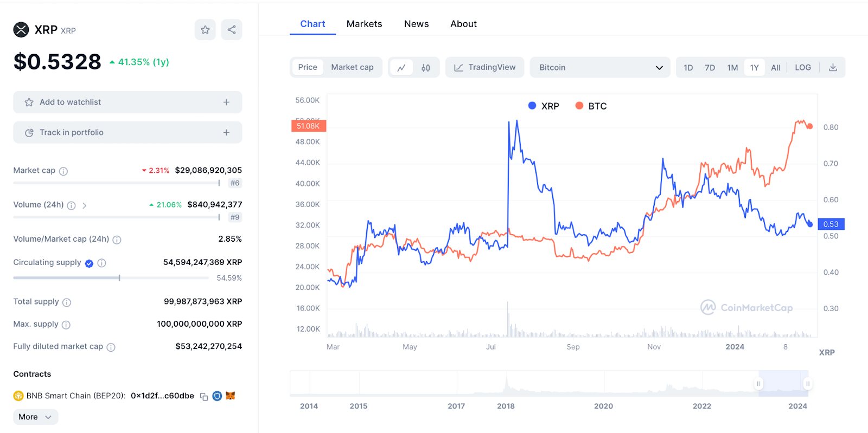Copy the BNB Smart Chain contract address
The width and height of the screenshot is (868, 433).
(204, 397)
